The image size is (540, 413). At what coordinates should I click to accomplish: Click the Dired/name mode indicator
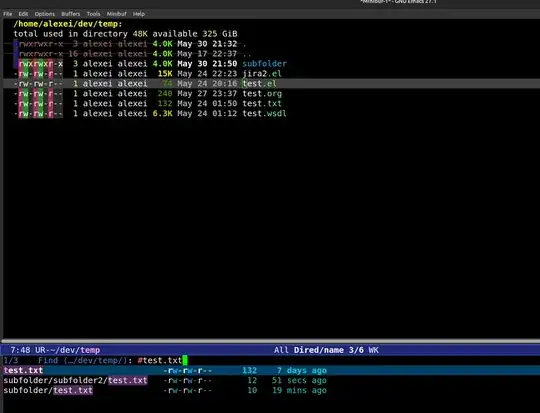click(319, 350)
